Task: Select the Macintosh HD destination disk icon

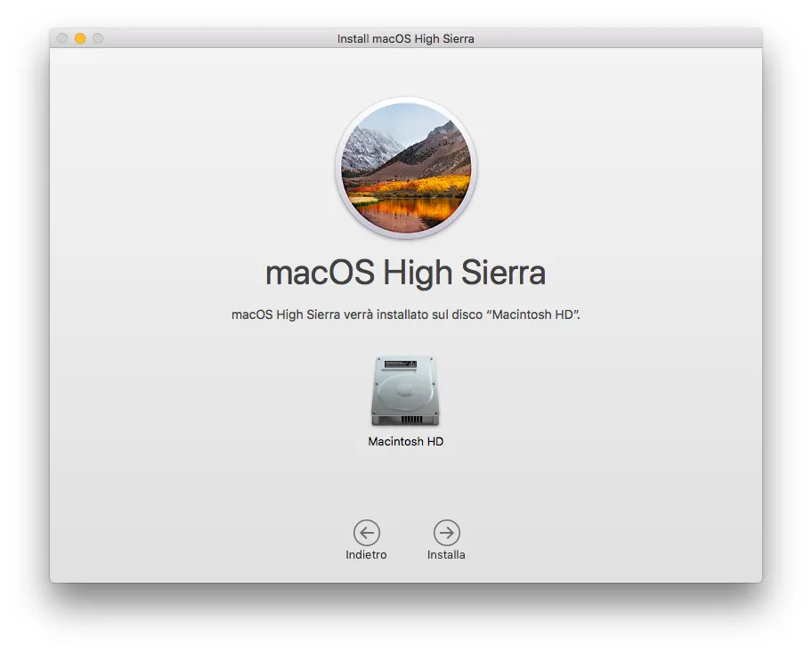Action: click(406, 390)
